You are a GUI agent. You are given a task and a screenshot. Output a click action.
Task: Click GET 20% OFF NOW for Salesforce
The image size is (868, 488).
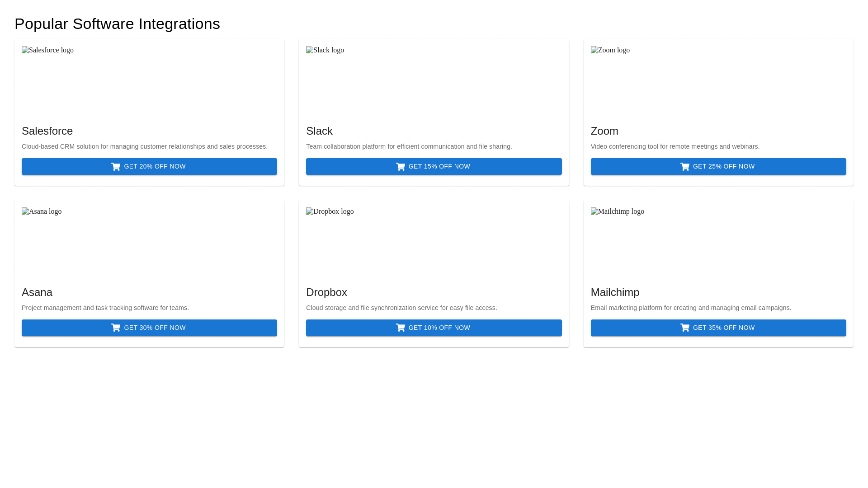point(149,166)
